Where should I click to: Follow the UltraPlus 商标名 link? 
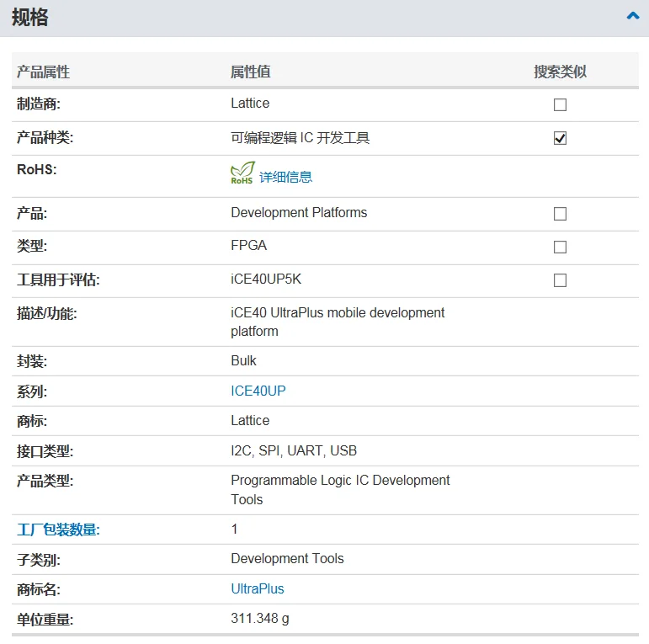[258, 588]
